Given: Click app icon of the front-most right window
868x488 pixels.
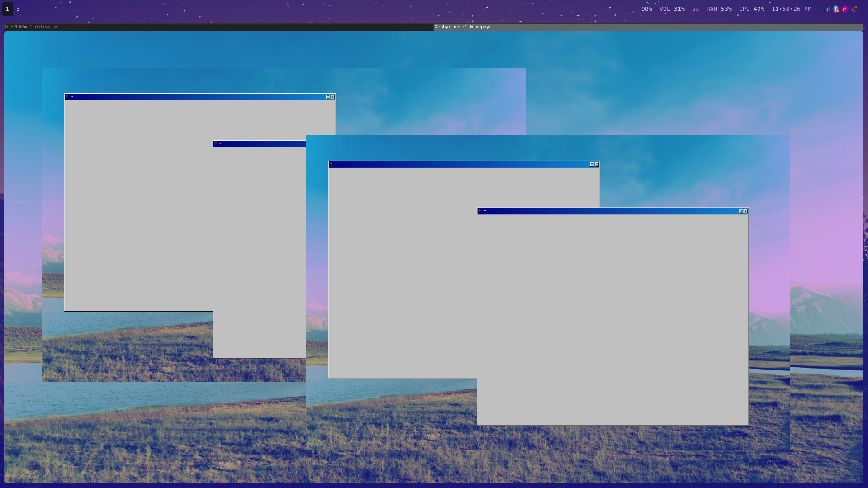Looking at the screenshot, I should coord(480,211).
